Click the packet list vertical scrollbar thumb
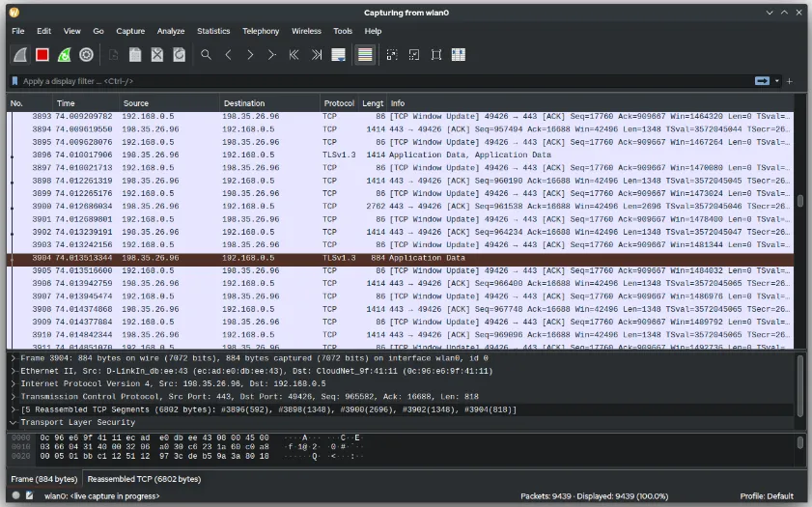This screenshot has height=507, width=812. [800, 201]
